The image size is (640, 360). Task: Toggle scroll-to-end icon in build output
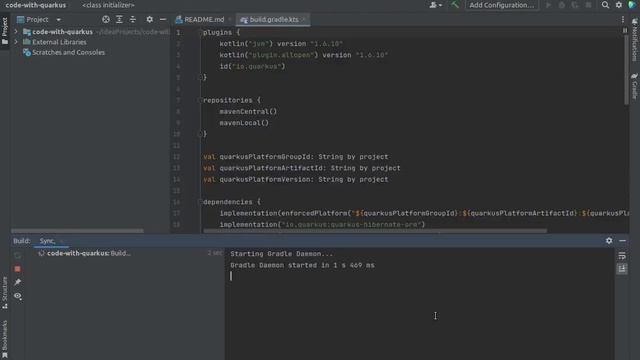pyautogui.click(x=622, y=269)
